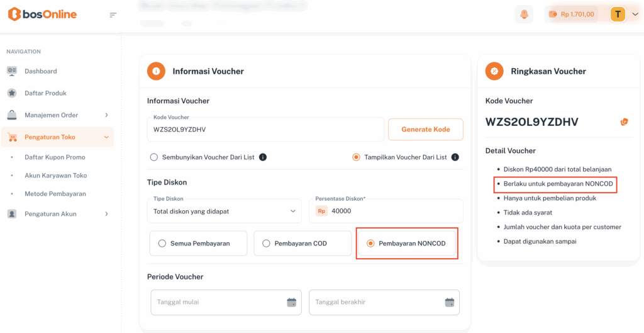Open the notification bell icon

pyautogui.click(x=524, y=14)
